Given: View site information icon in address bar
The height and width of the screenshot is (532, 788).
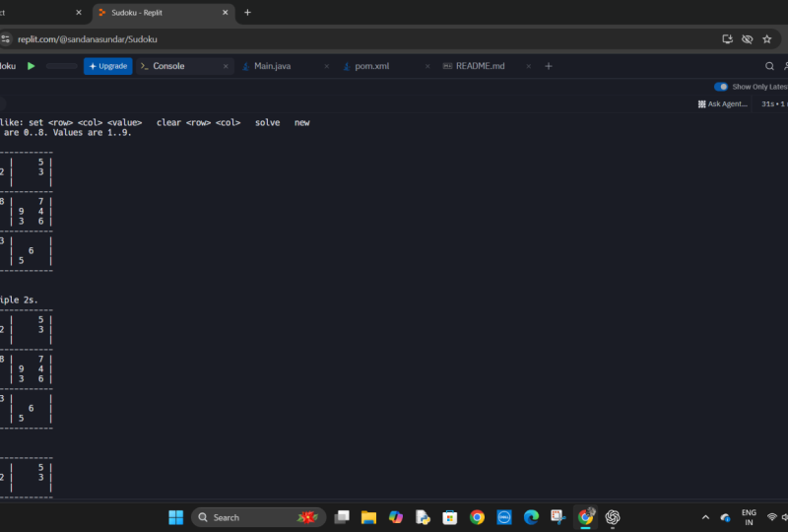Looking at the screenshot, I should (6, 39).
